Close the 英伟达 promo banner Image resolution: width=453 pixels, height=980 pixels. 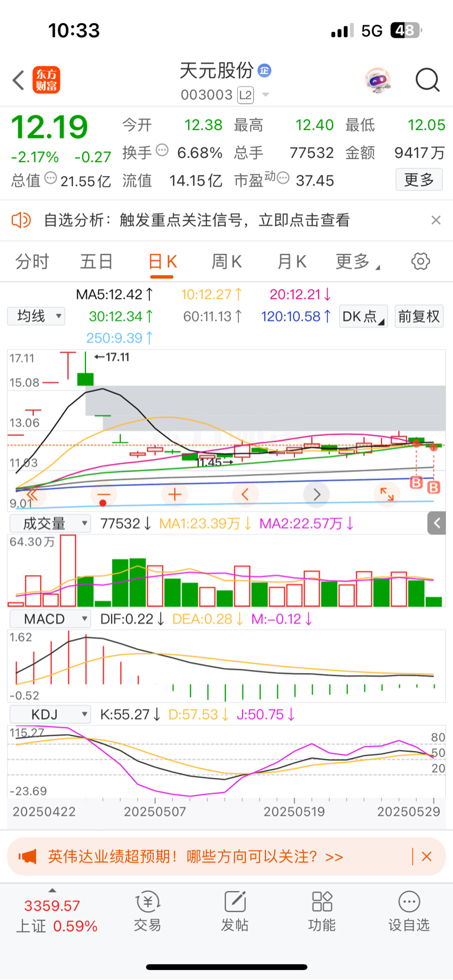pyautogui.click(x=427, y=856)
